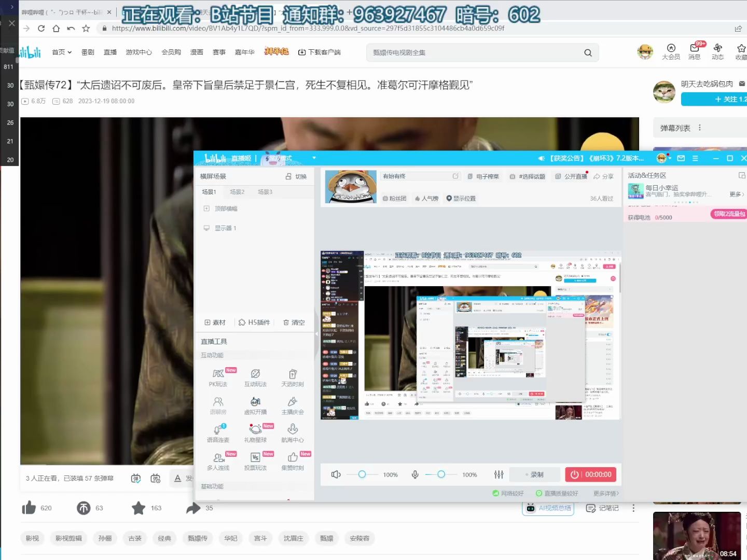Open the 大会员 membership icon

click(671, 51)
